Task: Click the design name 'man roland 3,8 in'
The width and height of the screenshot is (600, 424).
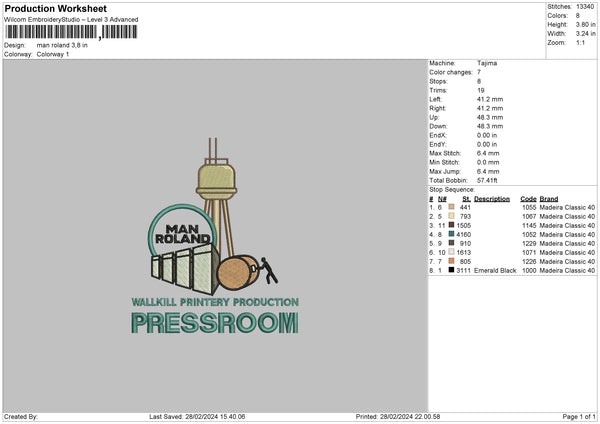Action: click(x=62, y=45)
